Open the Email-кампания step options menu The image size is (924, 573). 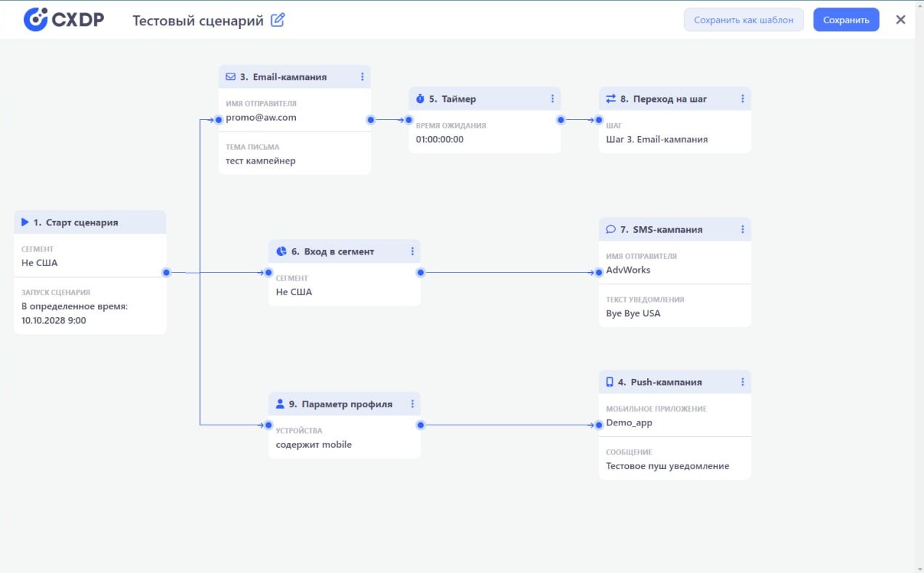(362, 76)
